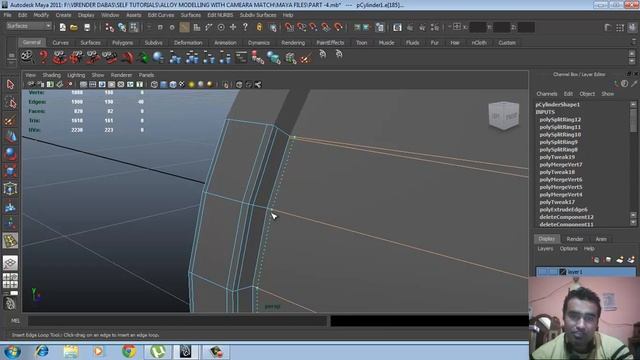Open the Subdiv Surfaces menu
The height and width of the screenshot is (360, 640).
[x=258, y=15]
